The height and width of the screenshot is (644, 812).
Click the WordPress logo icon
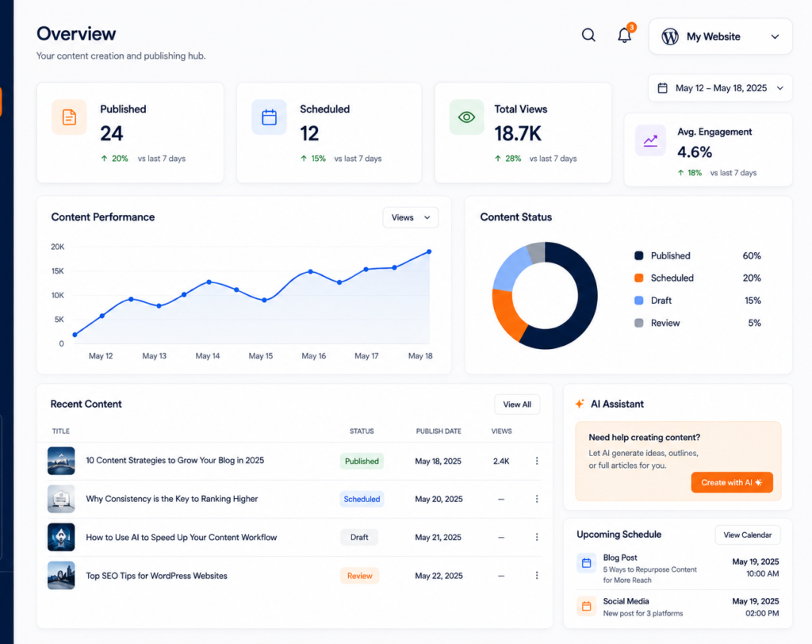[x=669, y=36]
